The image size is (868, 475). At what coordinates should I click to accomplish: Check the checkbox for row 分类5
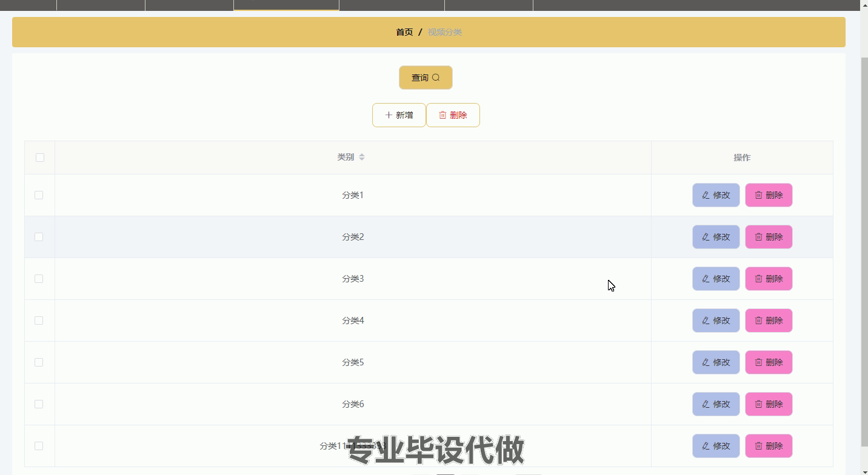coord(39,362)
